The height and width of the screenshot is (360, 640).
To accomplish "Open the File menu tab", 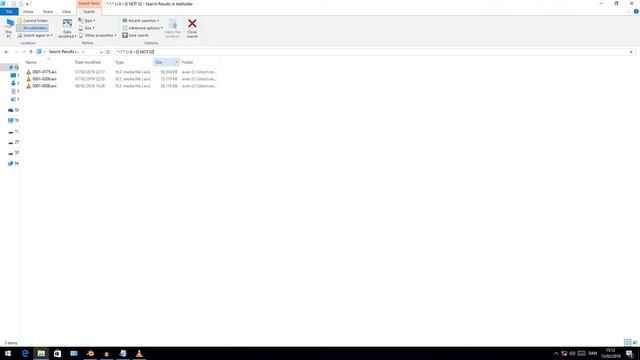I will (x=9, y=11).
